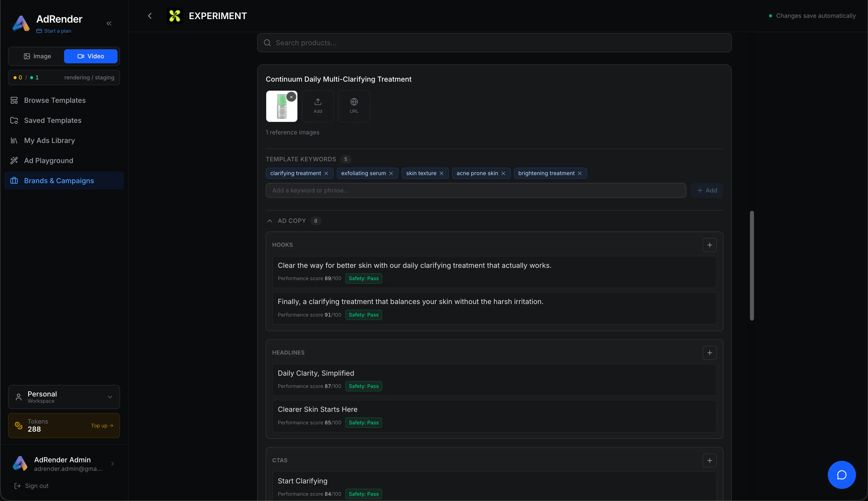This screenshot has width=868, height=501.
Task: Add reference image from URL
Action: click(x=354, y=106)
